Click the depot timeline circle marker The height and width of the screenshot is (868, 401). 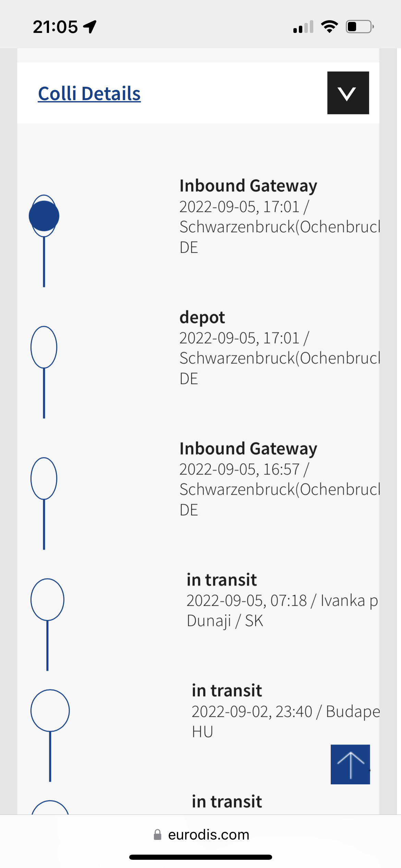44,347
